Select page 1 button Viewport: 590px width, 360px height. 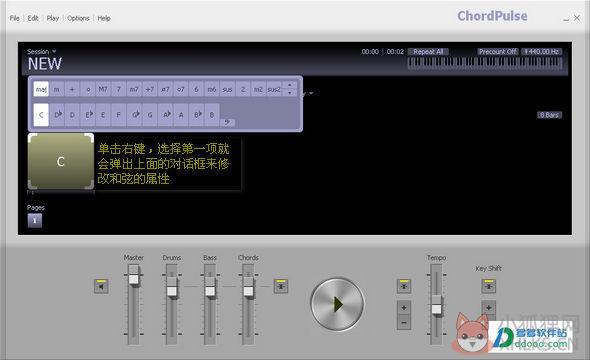35,220
